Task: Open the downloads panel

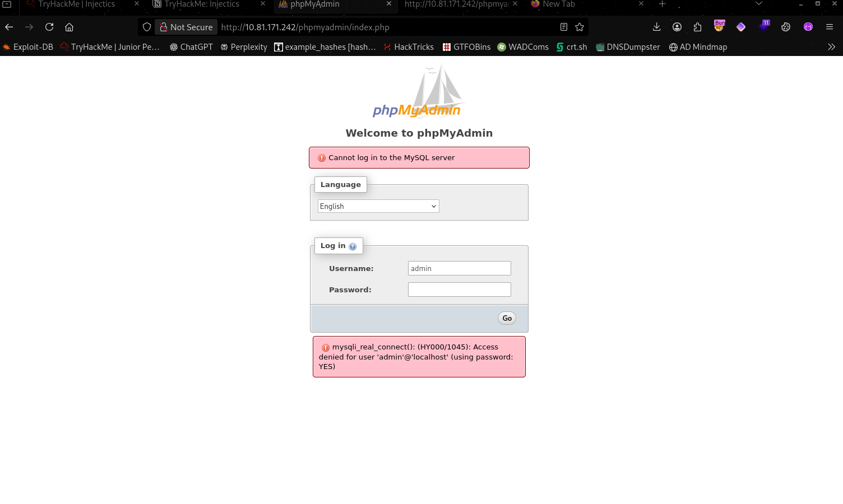Action: [657, 27]
